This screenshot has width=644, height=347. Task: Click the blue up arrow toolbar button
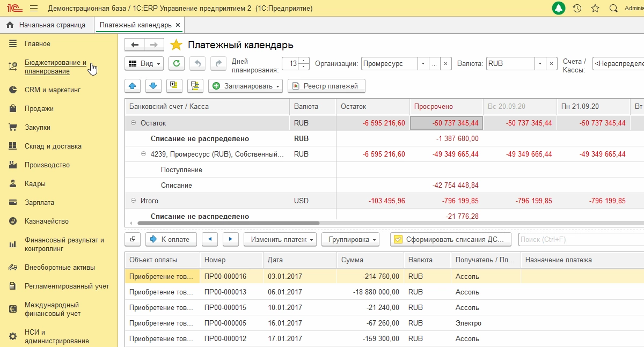[133, 86]
